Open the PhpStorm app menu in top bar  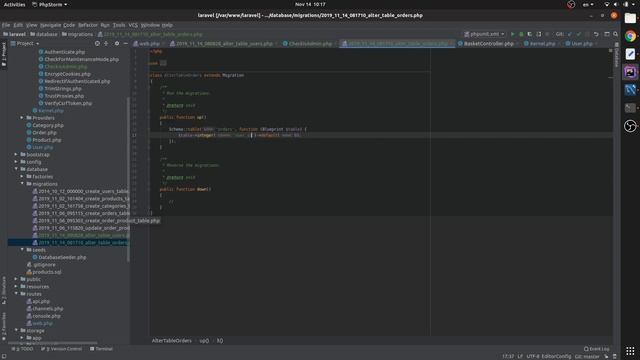(x=49, y=4)
